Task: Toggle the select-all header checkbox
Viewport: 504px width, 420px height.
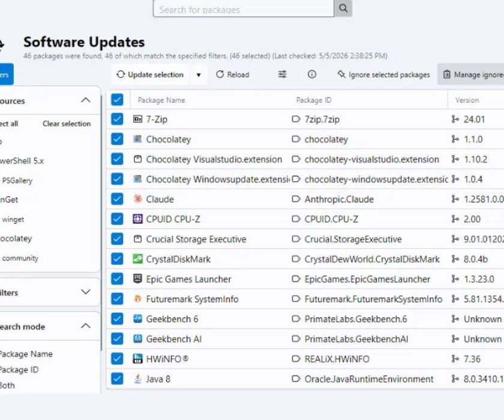Action: 117,100
